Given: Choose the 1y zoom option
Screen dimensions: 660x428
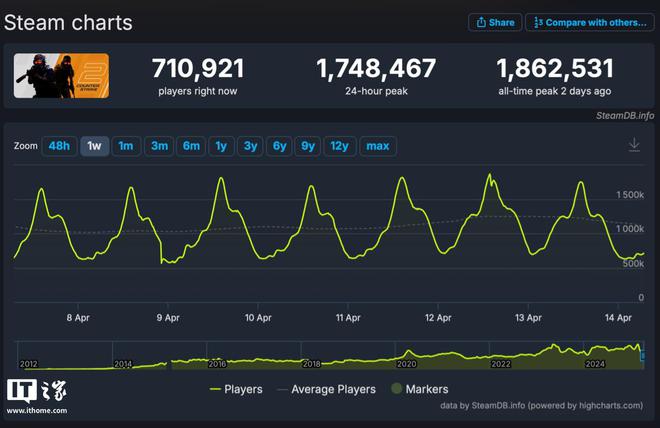Looking at the screenshot, I should coord(221,146).
